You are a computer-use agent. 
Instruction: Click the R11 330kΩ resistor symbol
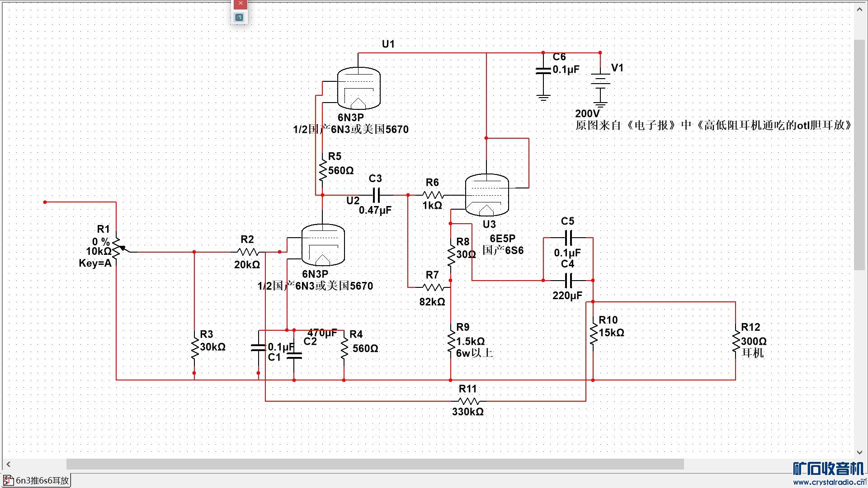[468, 401]
